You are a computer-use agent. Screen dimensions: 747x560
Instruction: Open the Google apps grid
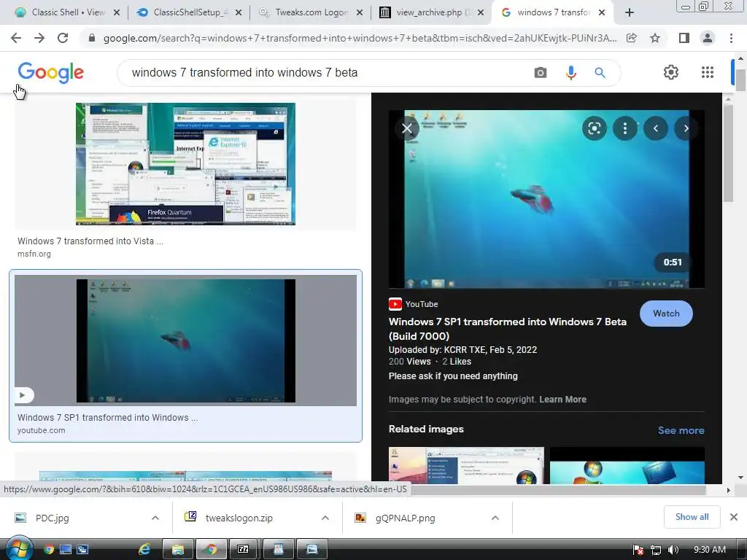(x=708, y=72)
